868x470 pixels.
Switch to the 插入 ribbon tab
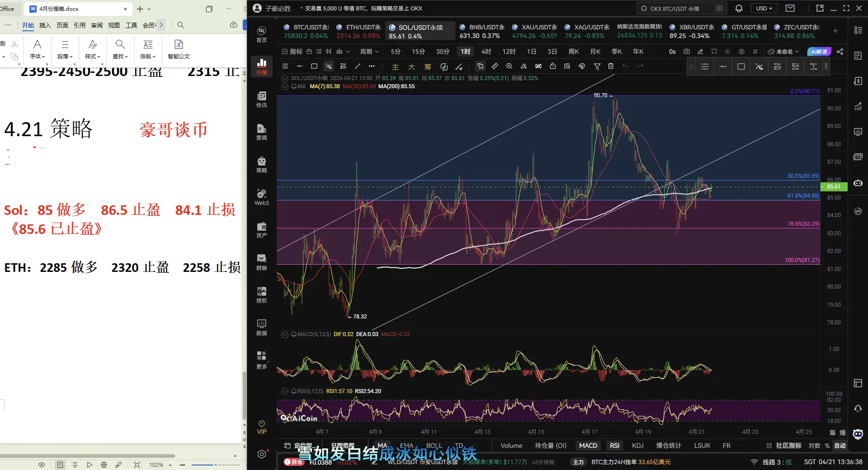(x=45, y=25)
